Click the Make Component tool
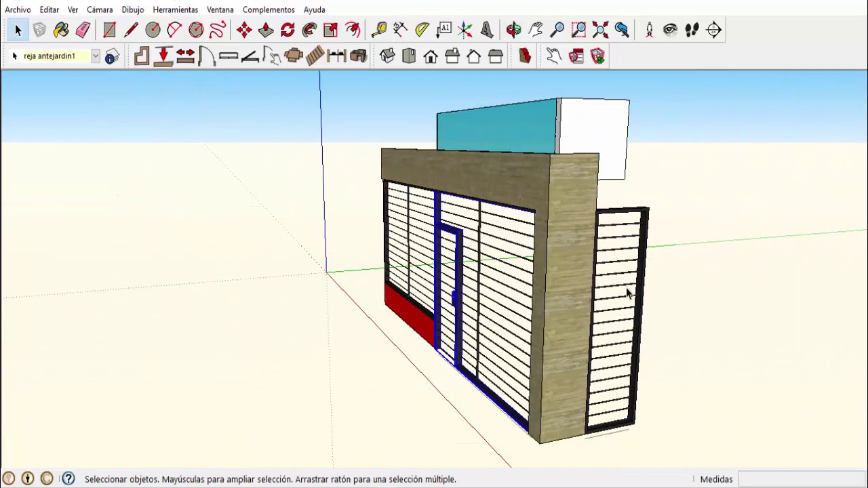Image resolution: width=868 pixels, height=488 pixels. coord(39,30)
